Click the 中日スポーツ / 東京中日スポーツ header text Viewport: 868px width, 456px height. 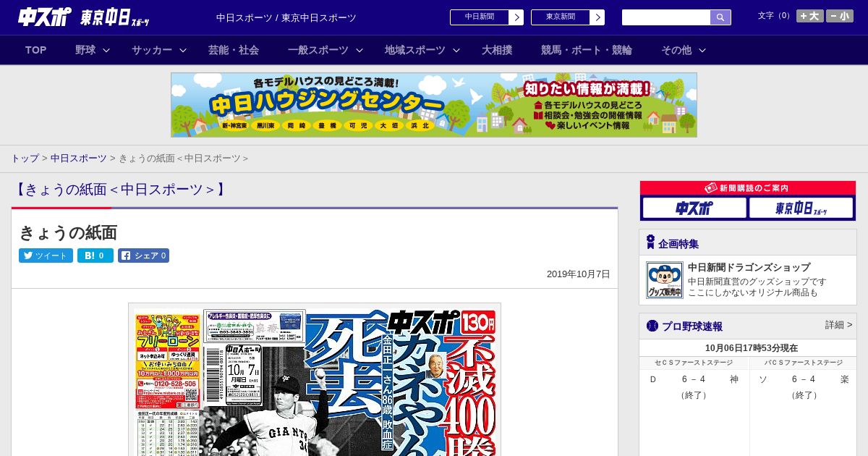pyautogui.click(x=286, y=17)
